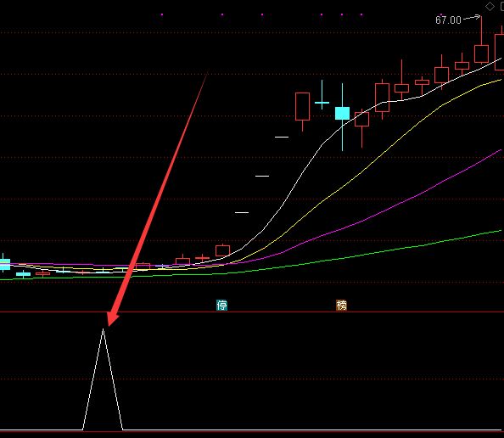The image size is (504, 438).
Task: Click the orange 榜 (ranking) marker icon
Action: tap(341, 305)
